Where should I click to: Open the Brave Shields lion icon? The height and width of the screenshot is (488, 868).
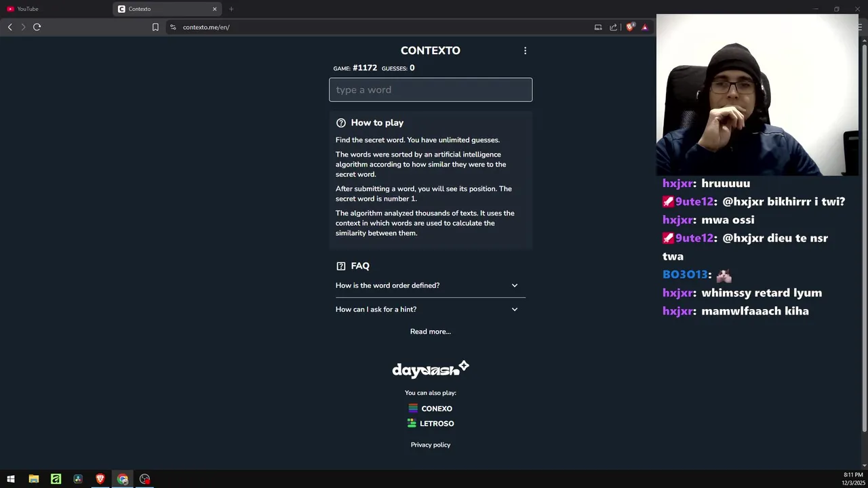[x=630, y=27]
